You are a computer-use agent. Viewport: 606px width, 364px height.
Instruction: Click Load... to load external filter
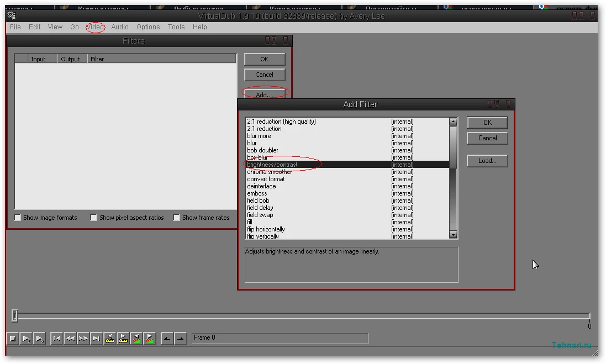[487, 161]
